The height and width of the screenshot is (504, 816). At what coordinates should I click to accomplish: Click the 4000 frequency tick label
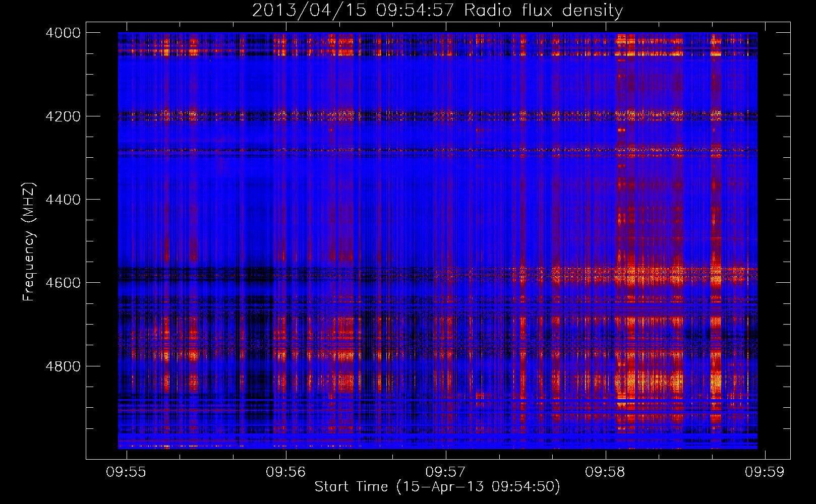tap(63, 33)
